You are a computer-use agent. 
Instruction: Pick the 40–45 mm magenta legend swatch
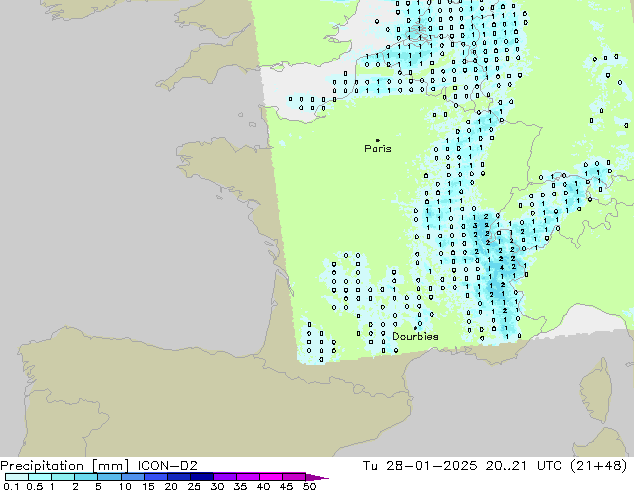tap(271, 477)
